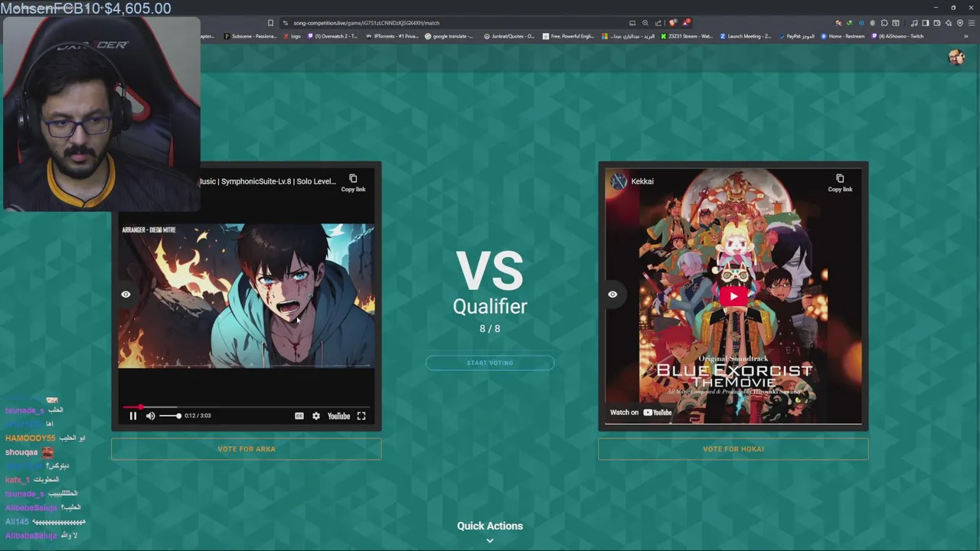The height and width of the screenshot is (551, 980).
Task: Open the Free, Powerful English bookmark
Action: [x=568, y=36]
